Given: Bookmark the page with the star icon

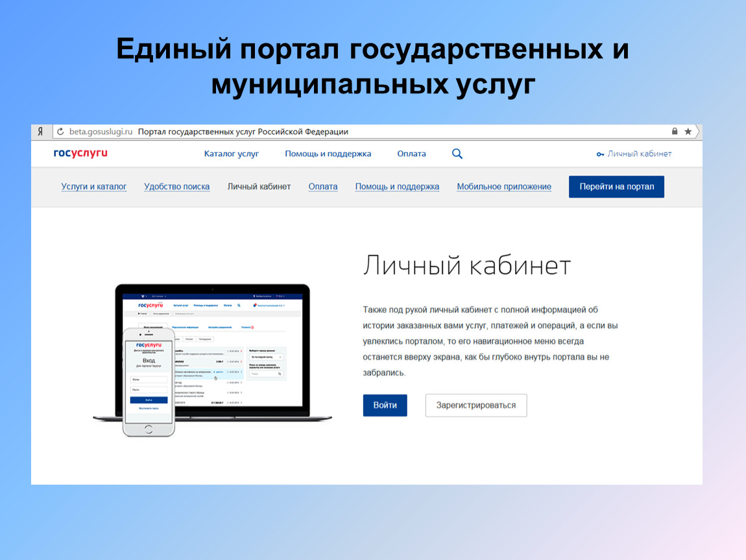Looking at the screenshot, I should click(688, 132).
